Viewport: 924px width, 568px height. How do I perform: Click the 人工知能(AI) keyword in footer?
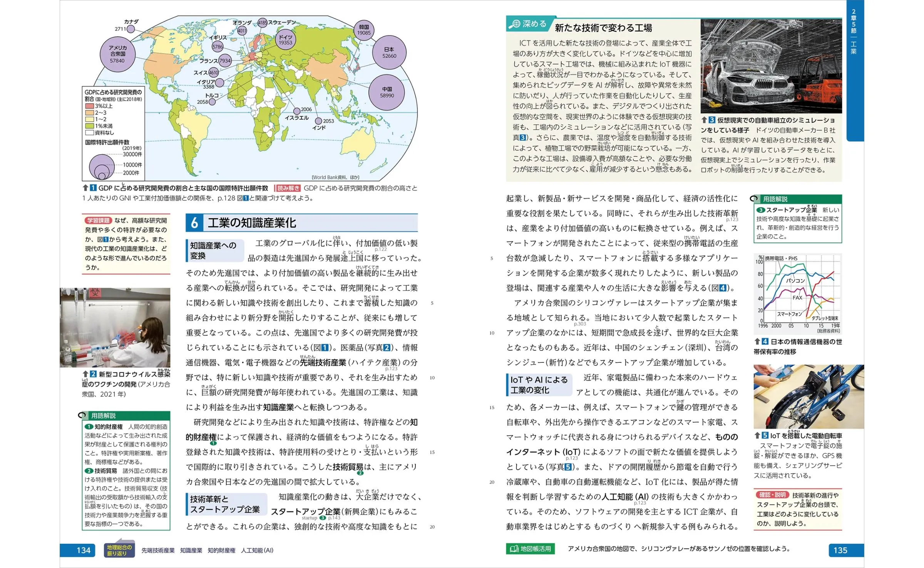(x=257, y=550)
